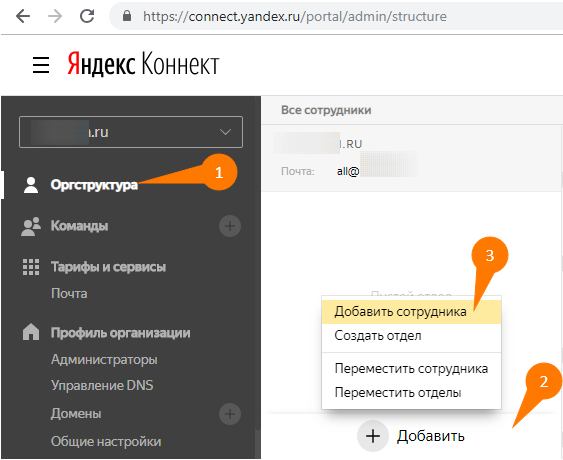Open the Почта sidebar link
The image size is (563, 460).
(x=69, y=293)
